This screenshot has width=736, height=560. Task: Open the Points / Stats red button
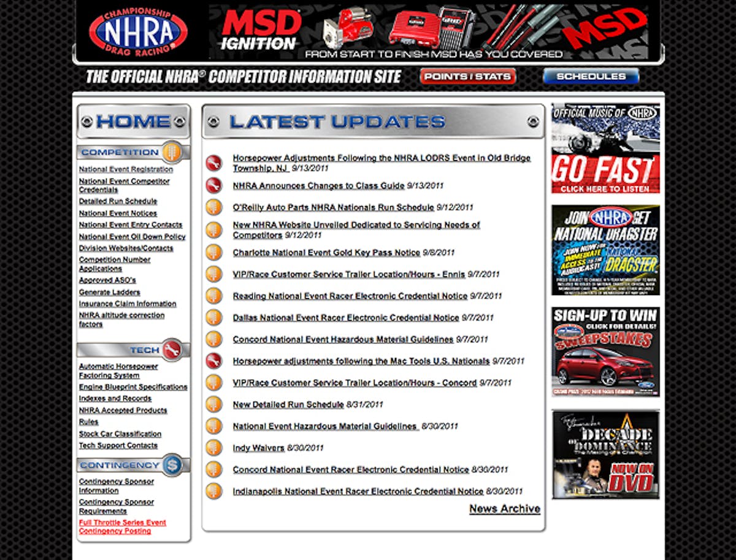[467, 77]
